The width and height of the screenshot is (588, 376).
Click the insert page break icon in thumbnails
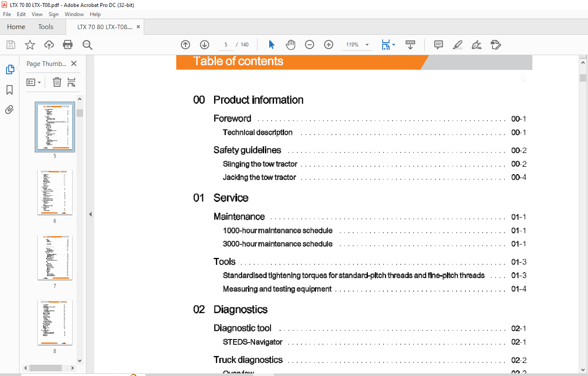pos(72,82)
